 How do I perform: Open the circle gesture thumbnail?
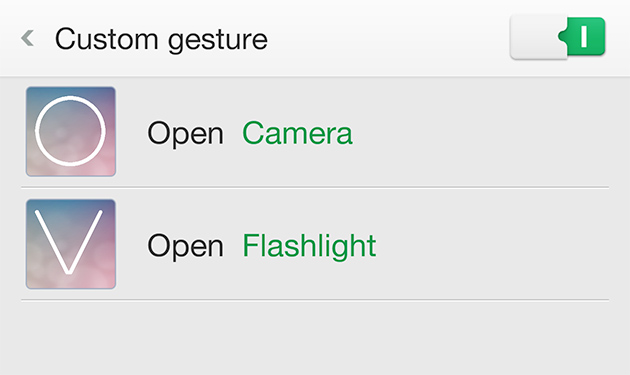coord(71,131)
